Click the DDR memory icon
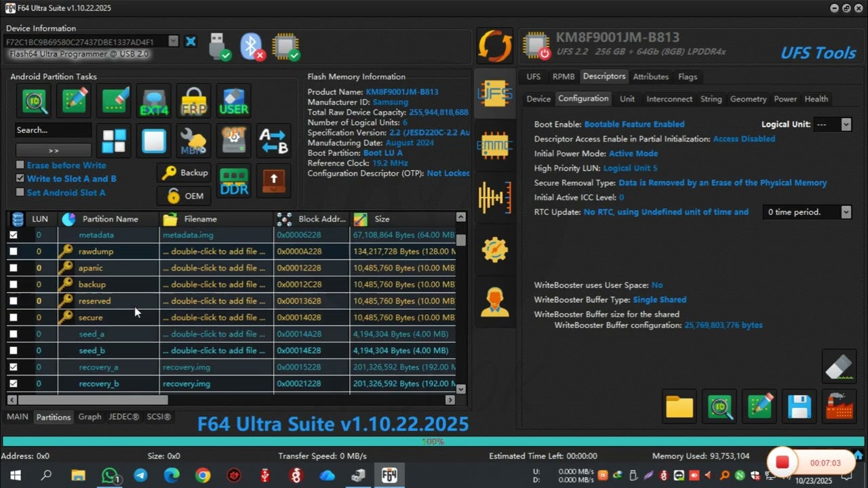Screen dimensions: 868x488 234,181
